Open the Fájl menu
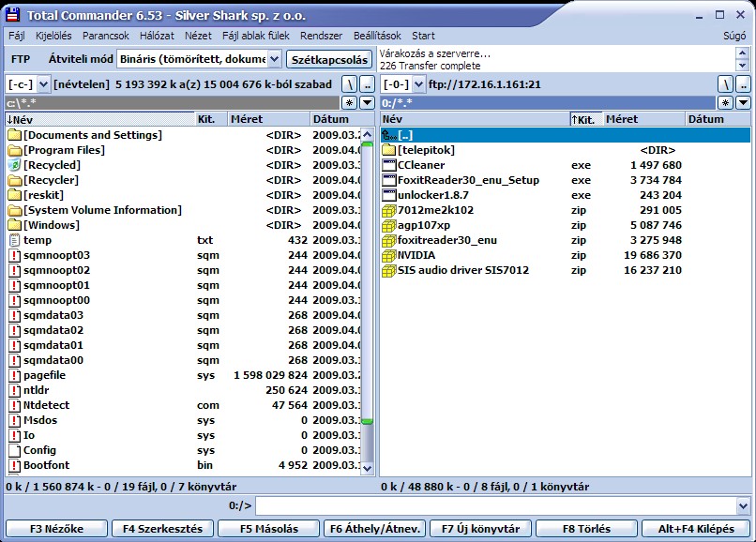This screenshot has height=542, width=756. (16, 36)
